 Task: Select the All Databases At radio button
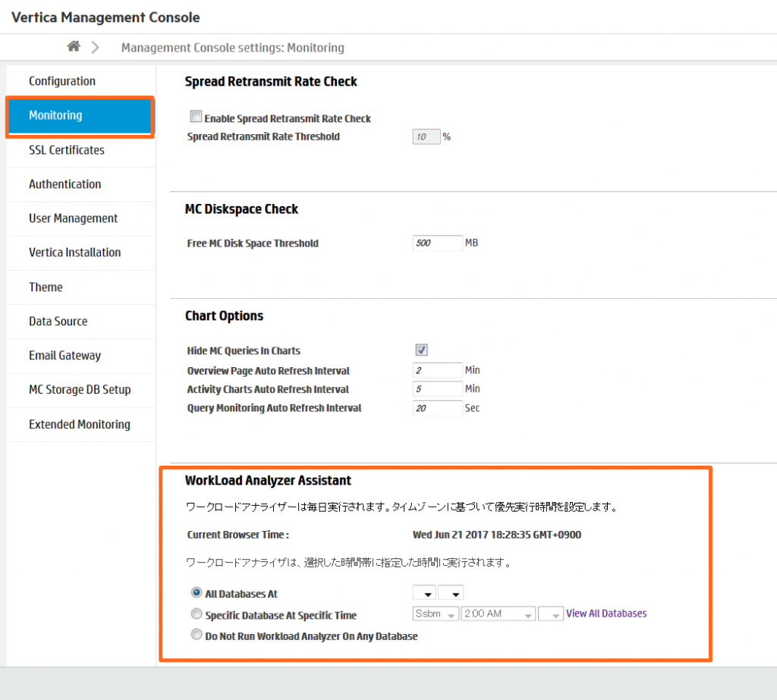[x=197, y=593]
